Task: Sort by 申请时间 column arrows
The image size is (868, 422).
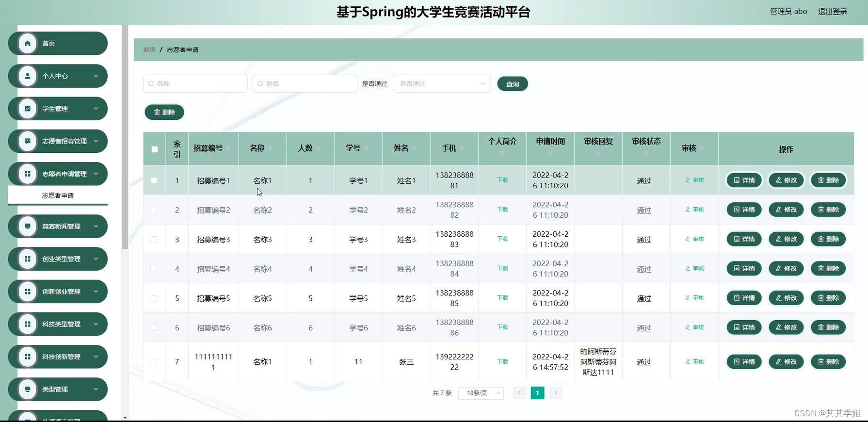Action: click(550, 154)
